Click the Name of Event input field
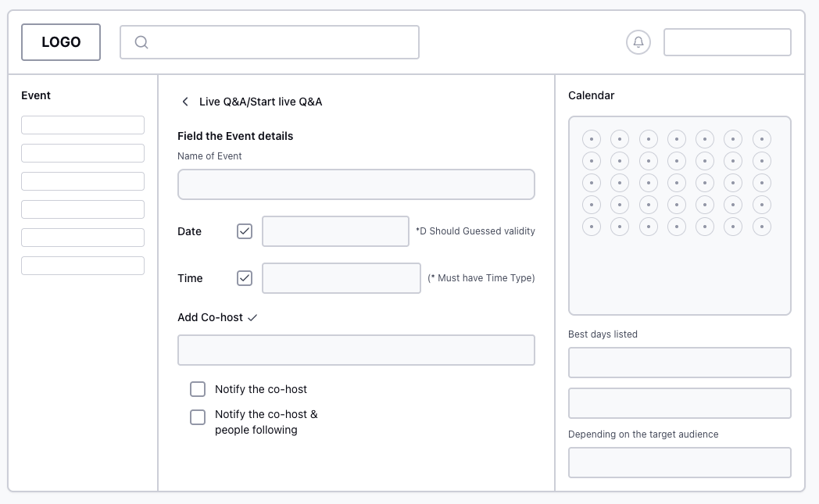This screenshot has width=819, height=504. click(x=356, y=184)
